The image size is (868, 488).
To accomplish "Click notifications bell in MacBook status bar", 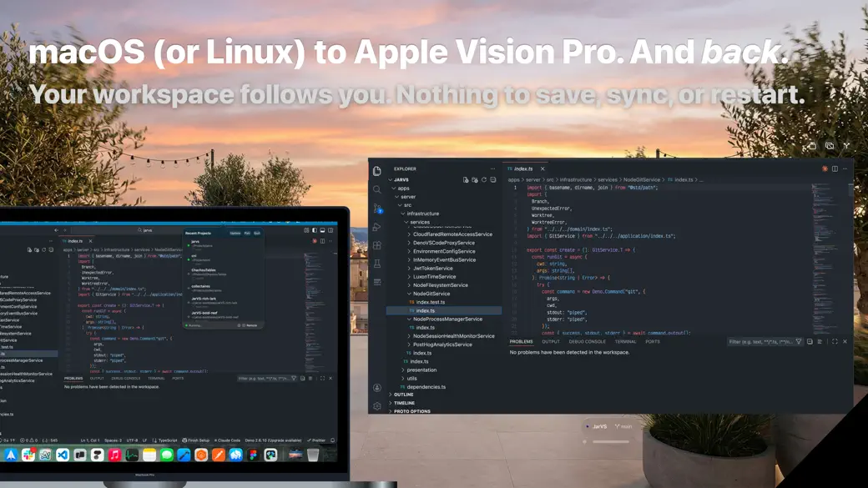I will pyautogui.click(x=332, y=440).
